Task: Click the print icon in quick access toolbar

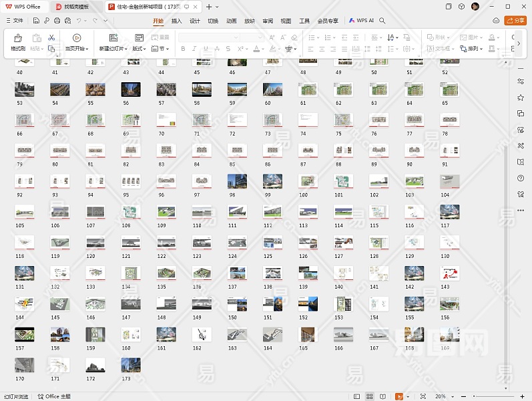Action: coord(57,21)
